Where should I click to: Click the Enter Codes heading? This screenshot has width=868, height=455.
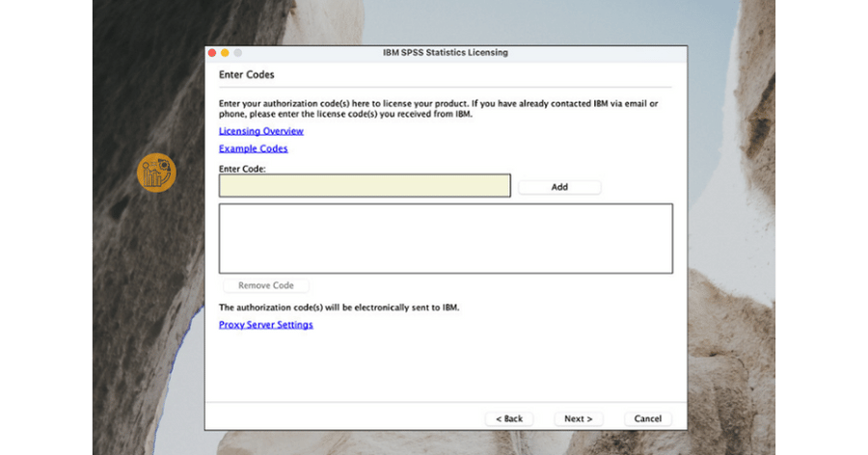246,75
